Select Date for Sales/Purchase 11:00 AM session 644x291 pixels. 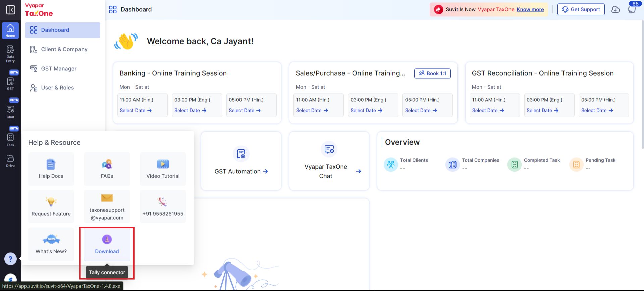coord(312,111)
